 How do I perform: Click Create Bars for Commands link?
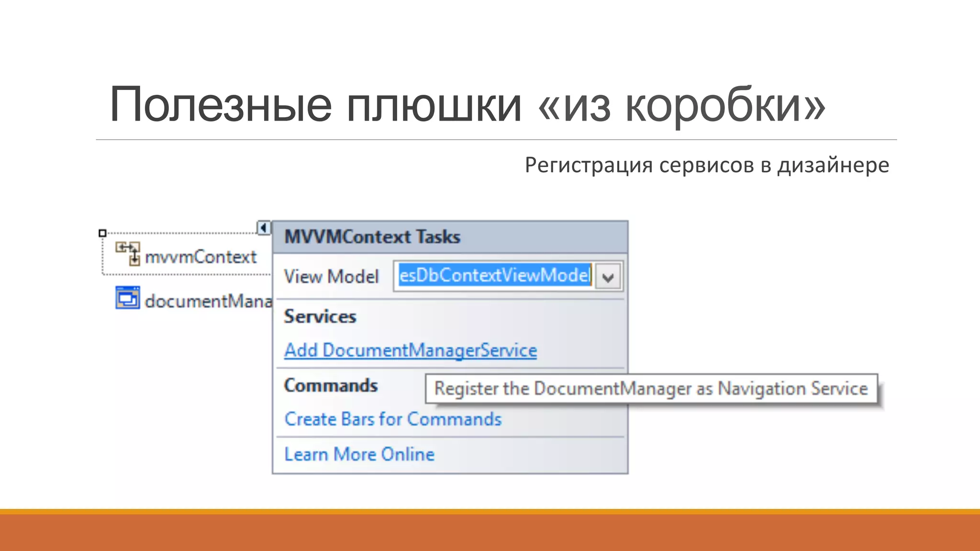pos(392,419)
